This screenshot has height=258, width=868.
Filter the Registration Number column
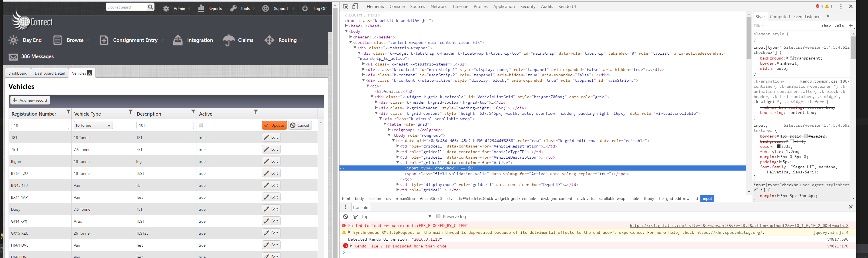68,112
